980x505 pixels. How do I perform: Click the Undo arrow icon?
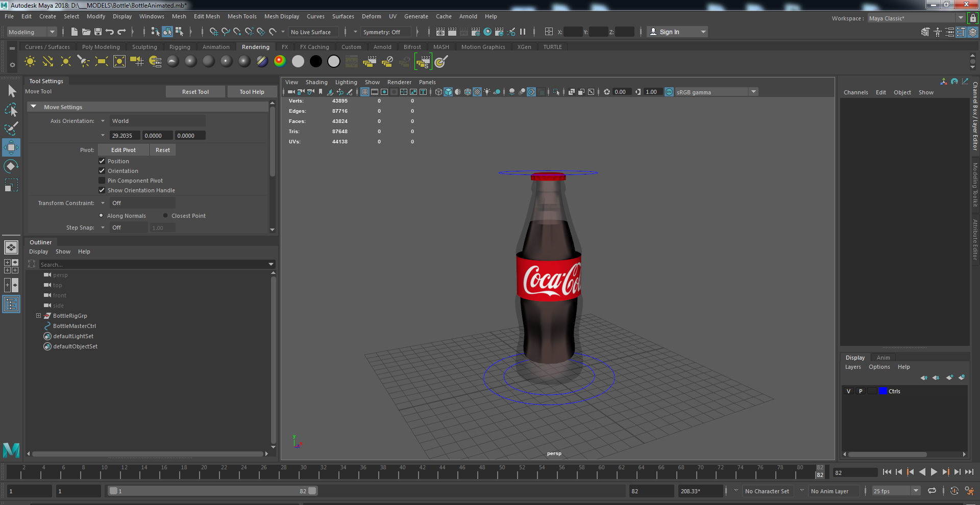pyautogui.click(x=110, y=32)
